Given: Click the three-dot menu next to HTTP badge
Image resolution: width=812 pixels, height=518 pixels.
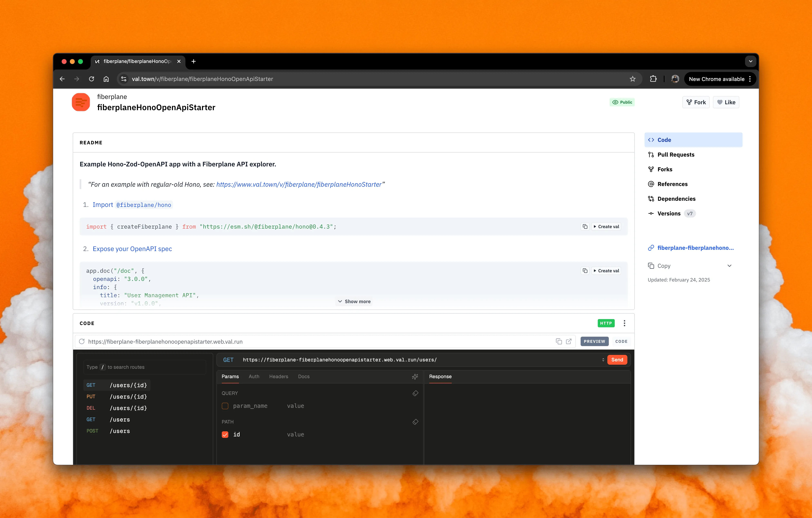Looking at the screenshot, I should tap(624, 323).
